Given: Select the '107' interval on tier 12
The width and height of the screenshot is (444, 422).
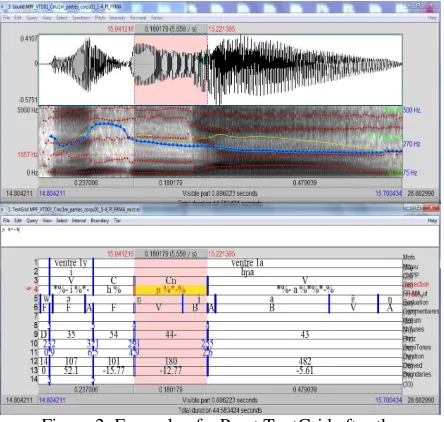Looking at the screenshot, I should click(x=71, y=361).
